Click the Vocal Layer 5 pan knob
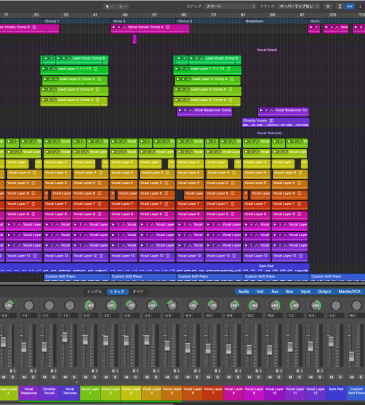Image resolution: width=365 pixels, height=405 pixels. 172,305
